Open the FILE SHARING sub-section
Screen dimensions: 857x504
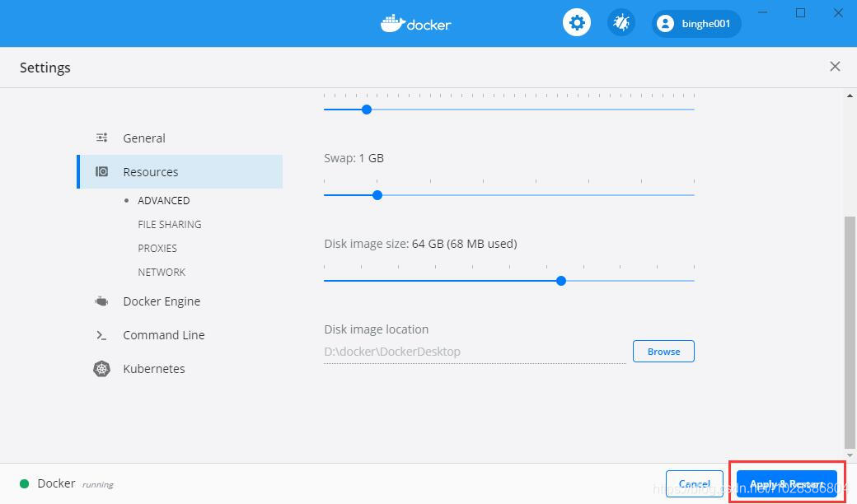170,225
